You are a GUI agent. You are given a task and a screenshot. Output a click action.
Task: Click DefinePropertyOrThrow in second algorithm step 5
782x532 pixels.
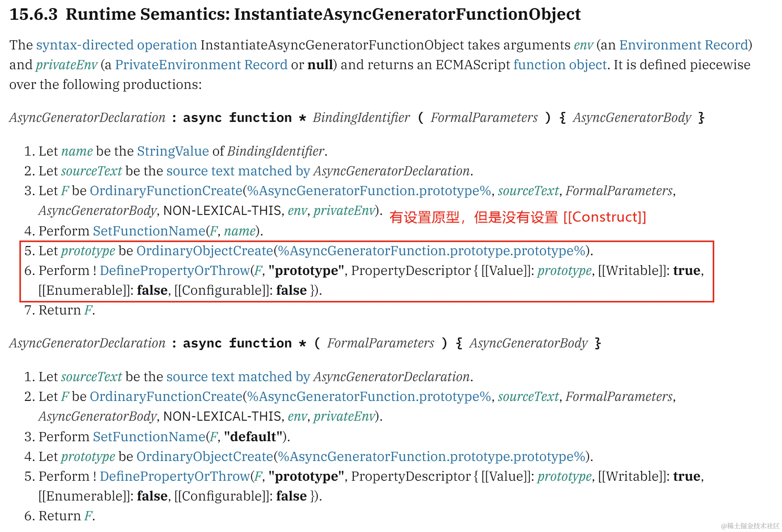(175, 476)
